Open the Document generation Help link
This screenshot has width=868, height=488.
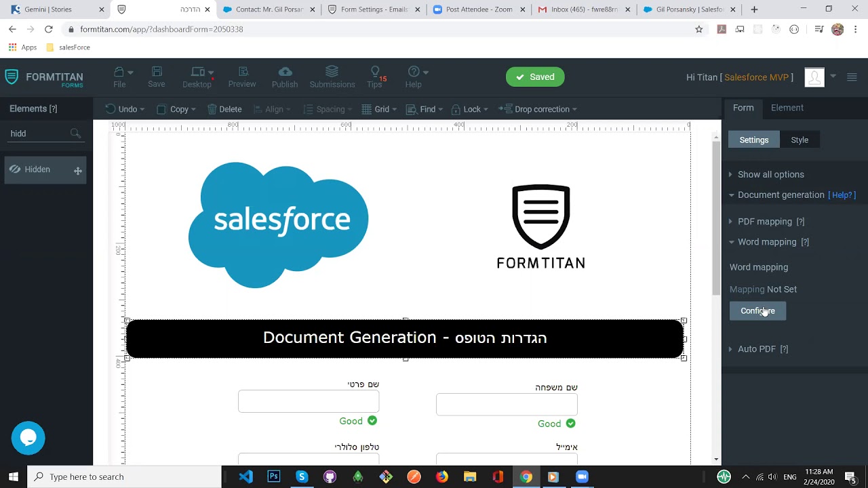pos(842,195)
